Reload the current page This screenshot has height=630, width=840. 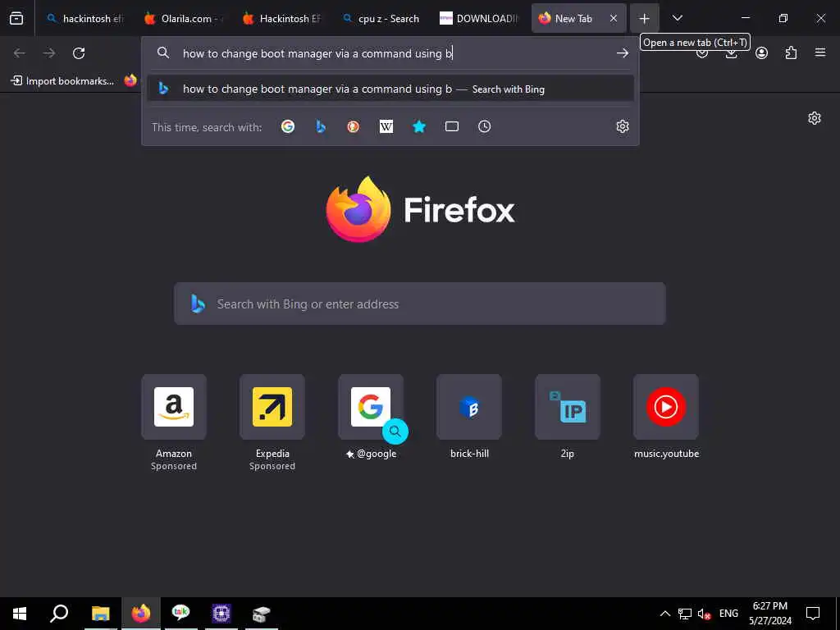79,53
